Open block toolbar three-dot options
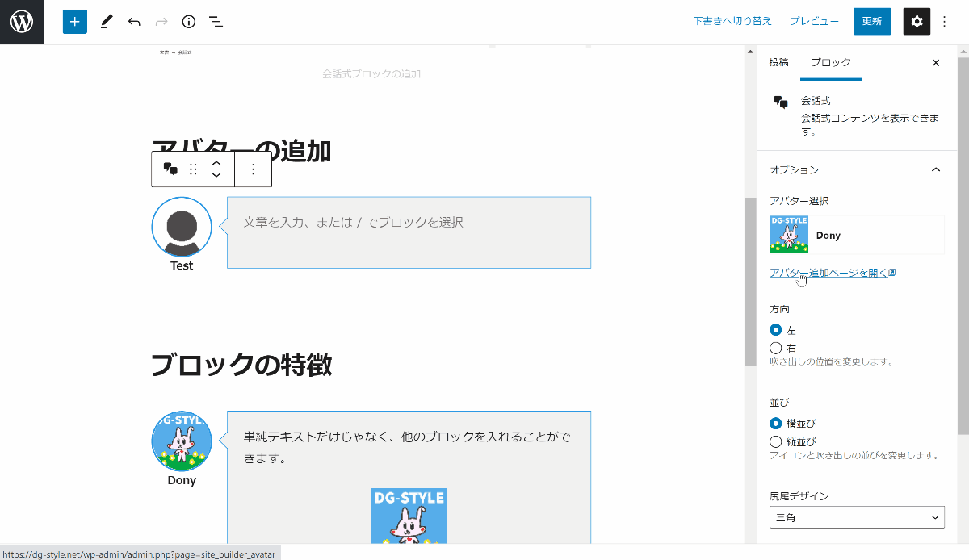Image resolution: width=969 pixels, height=560 pixels. tap(253, 169)
